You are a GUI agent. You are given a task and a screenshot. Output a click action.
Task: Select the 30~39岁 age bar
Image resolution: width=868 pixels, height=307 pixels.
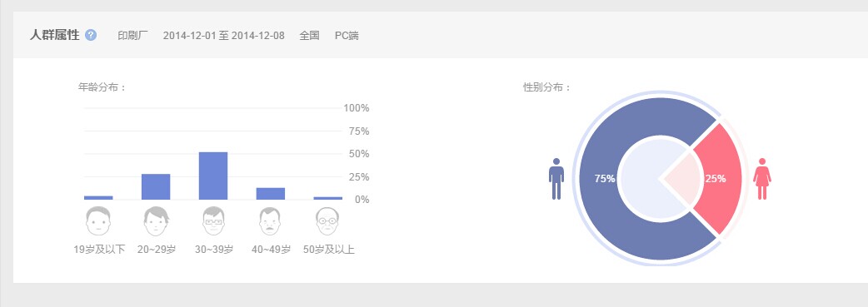pyautogui.click(x=213, y=176)
